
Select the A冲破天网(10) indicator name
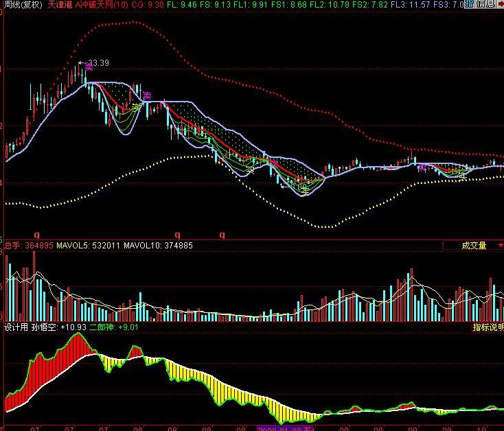coord(101,4)
